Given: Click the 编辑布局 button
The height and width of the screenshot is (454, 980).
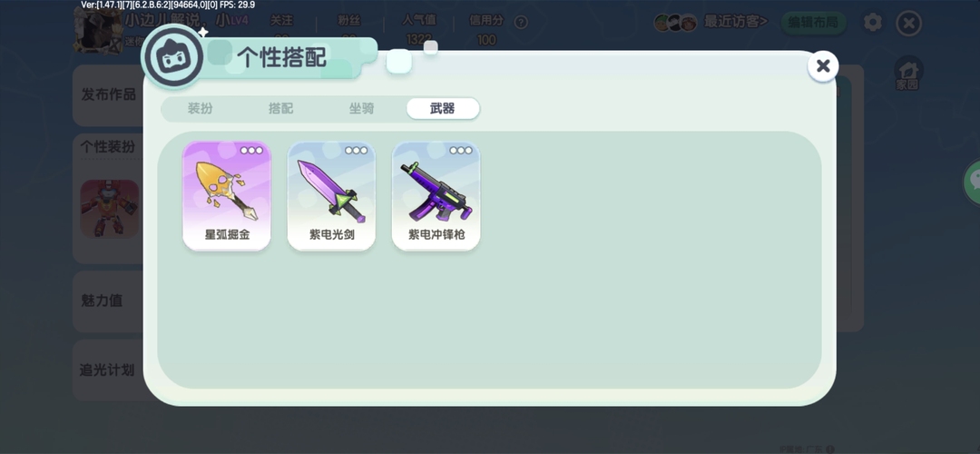Looking at the screenshot, I should coord(813,23).
